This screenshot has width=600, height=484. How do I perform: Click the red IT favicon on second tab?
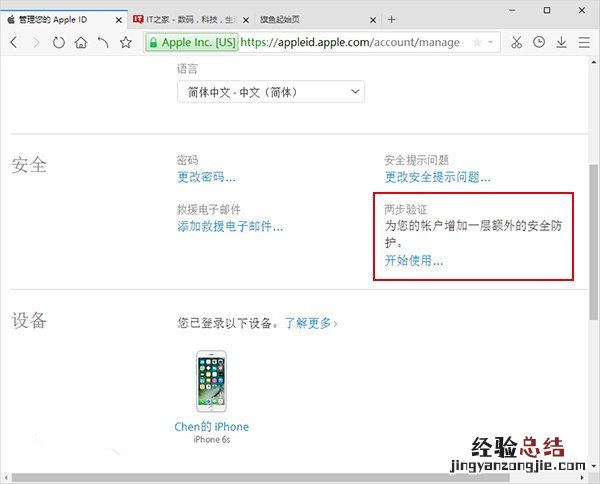138,19
